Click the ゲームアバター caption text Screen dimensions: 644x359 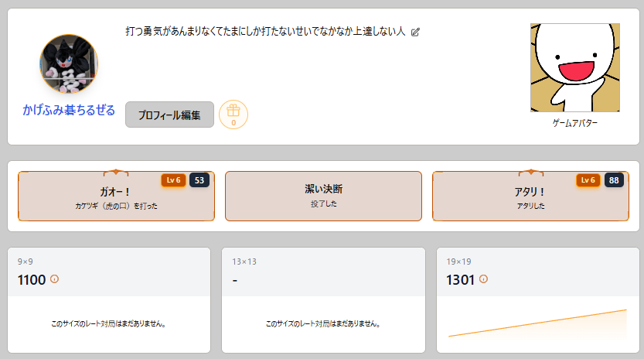[575, 123]
